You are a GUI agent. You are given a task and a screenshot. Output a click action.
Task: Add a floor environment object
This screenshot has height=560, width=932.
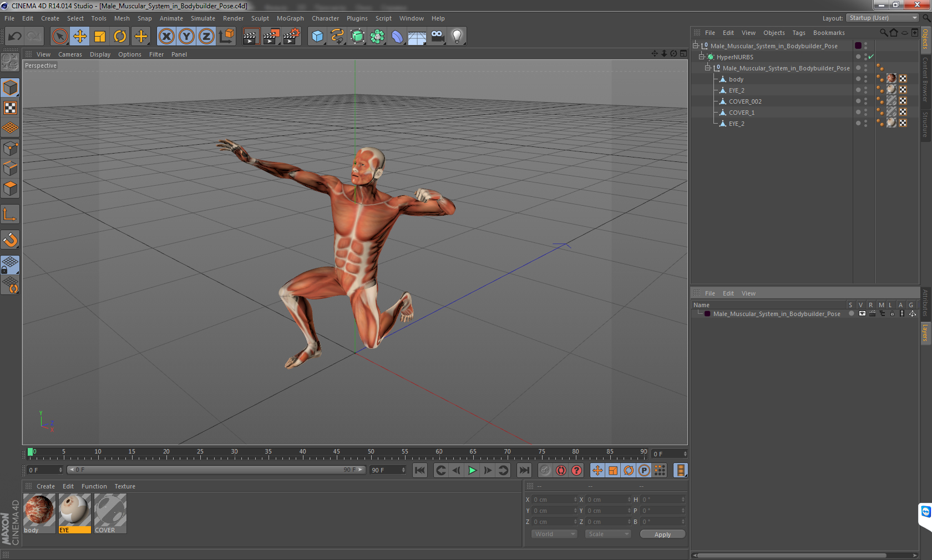point(417,37)
